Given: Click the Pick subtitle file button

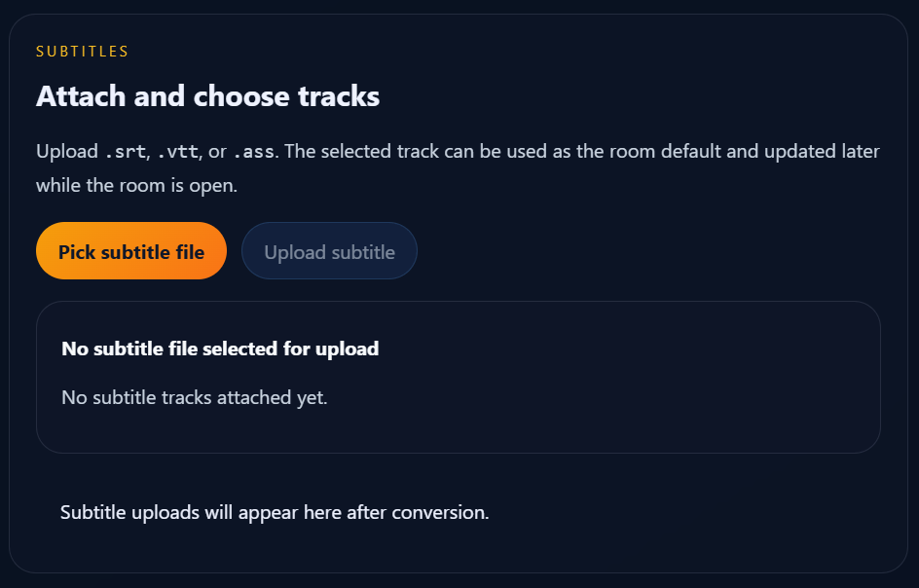Looking at the screenshot, I should pos(131,252).
